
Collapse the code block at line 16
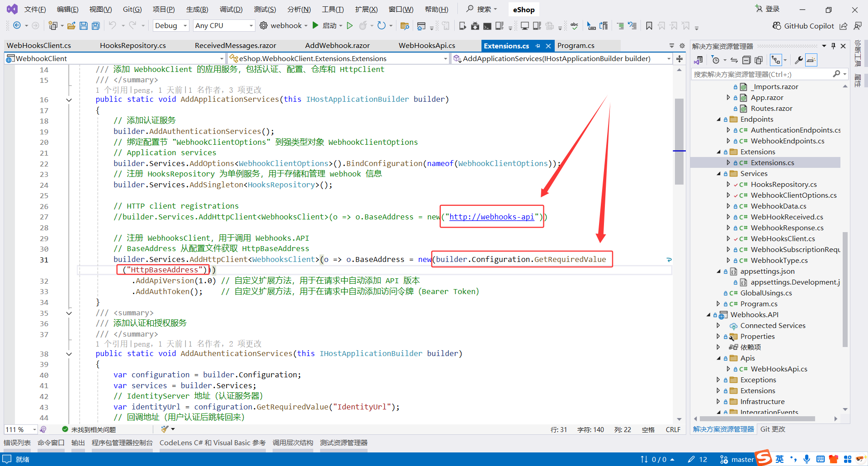(x=69, y=100)
